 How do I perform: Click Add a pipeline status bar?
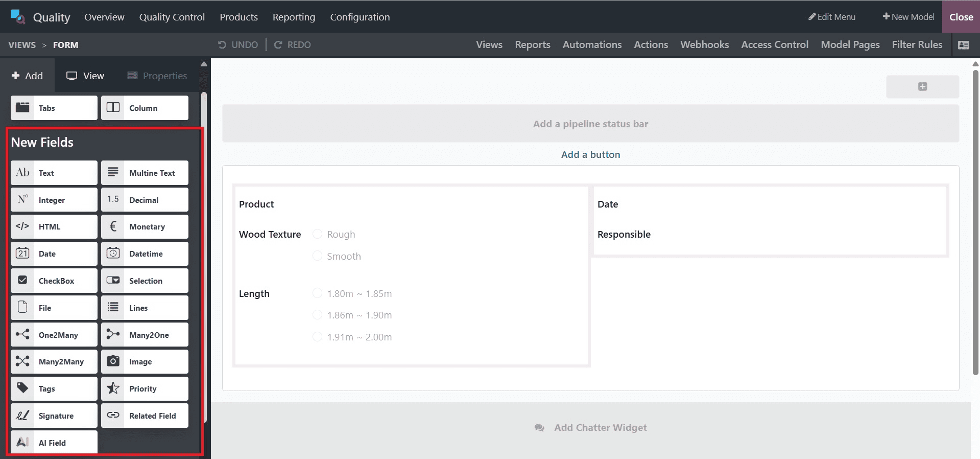click(590, 124)
